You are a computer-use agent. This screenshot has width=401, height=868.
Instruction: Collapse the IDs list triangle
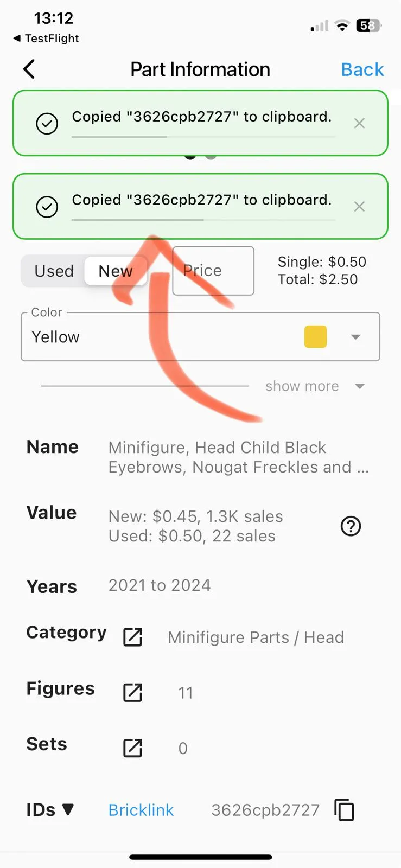click(68, 809)
